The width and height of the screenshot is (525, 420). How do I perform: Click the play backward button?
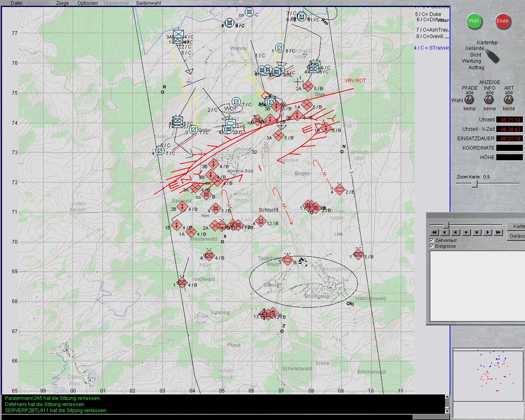445,233
